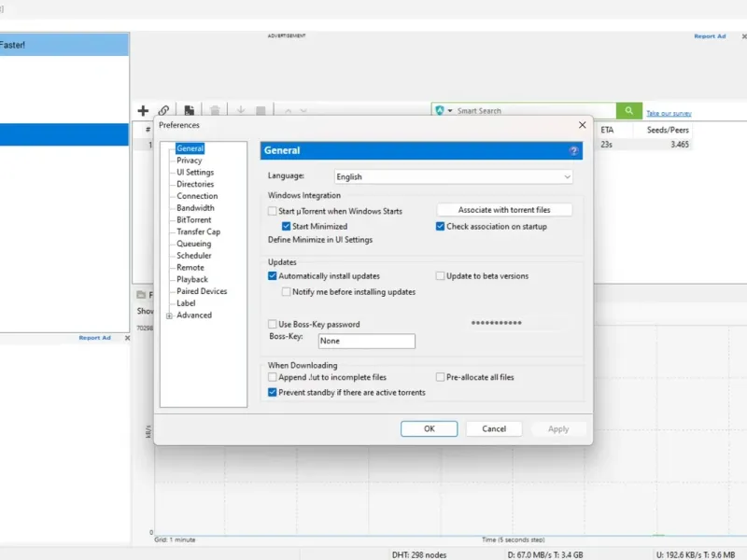Open Label preferences
The image size is (747, 560).
click(x=186, y=303)
